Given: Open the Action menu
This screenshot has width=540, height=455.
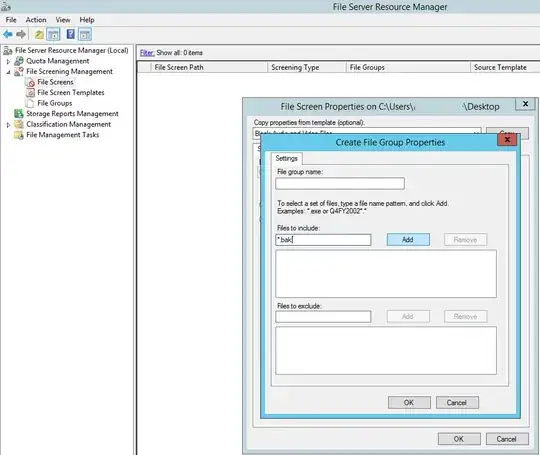Looking at the screenshot, I should click(36, 20).
